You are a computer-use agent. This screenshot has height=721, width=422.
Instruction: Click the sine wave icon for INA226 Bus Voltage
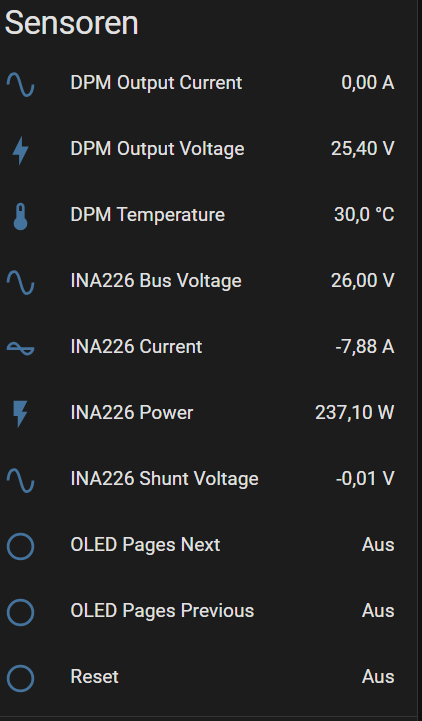20,281
